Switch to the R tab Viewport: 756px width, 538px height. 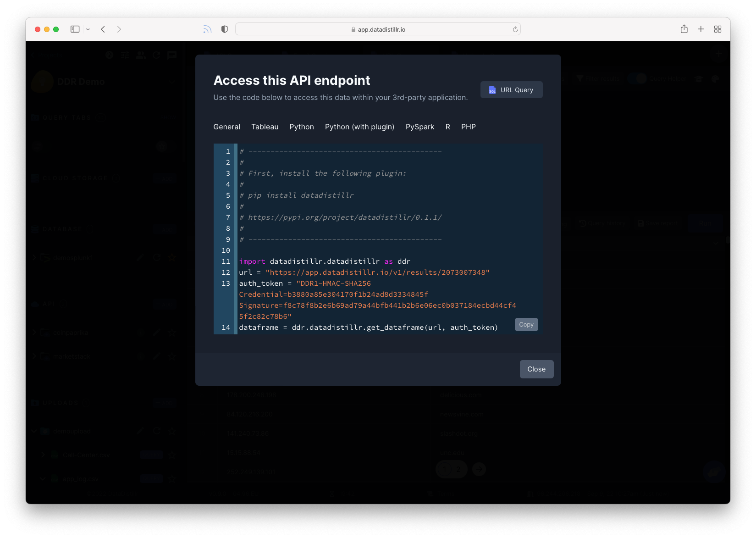[447, 127]
